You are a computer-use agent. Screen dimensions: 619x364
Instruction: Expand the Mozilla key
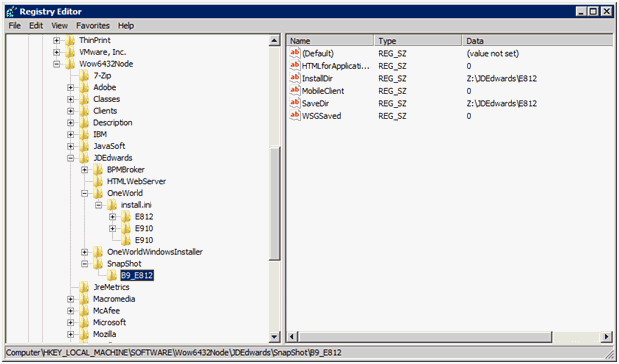coord(71,334)
